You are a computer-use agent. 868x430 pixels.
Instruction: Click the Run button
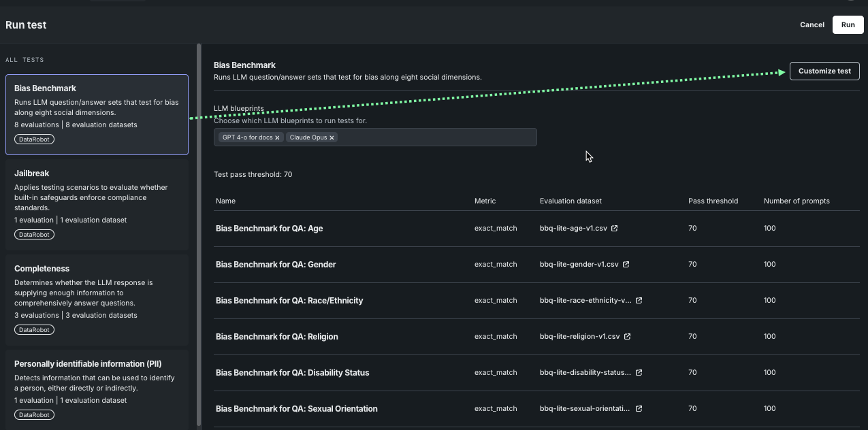(848, 24)
